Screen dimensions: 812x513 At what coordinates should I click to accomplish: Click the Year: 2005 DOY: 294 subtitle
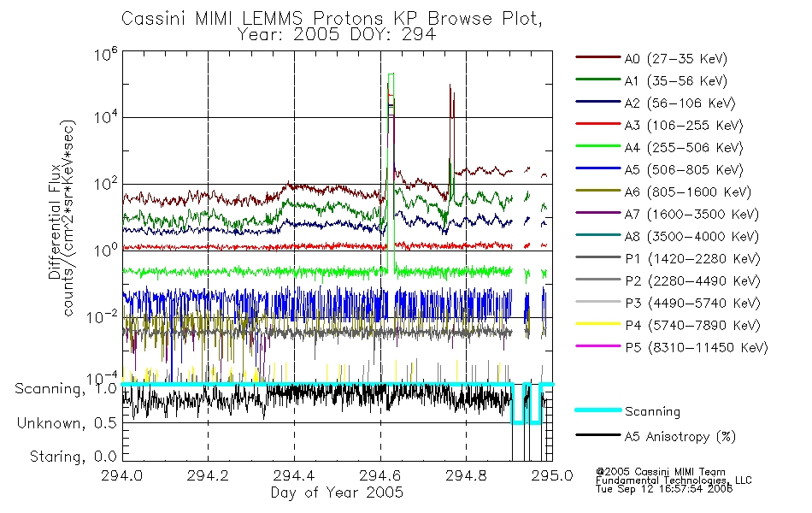[x=337, y=35]
